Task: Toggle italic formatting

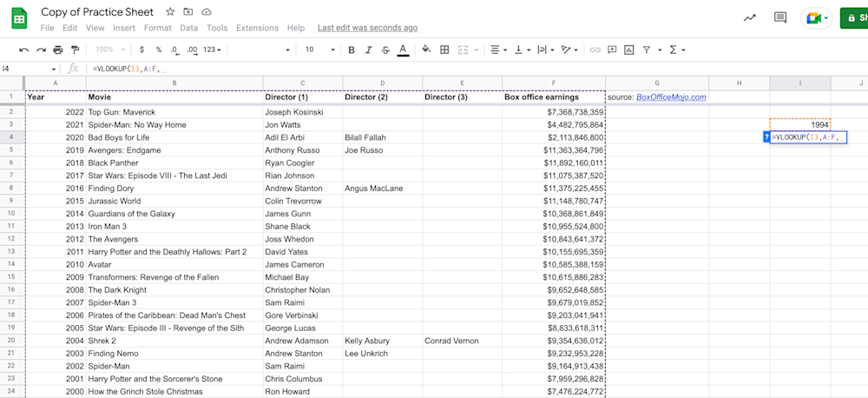Action: (x=369, y=50)
